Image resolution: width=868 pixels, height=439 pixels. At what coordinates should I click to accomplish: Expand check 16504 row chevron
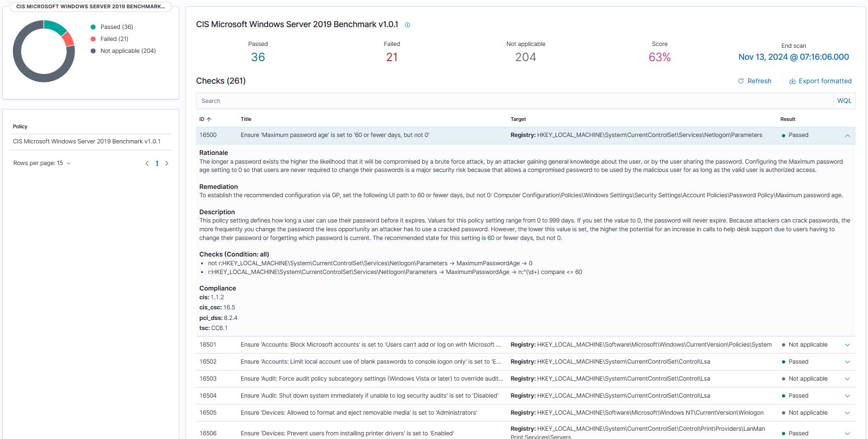[847, 396]
